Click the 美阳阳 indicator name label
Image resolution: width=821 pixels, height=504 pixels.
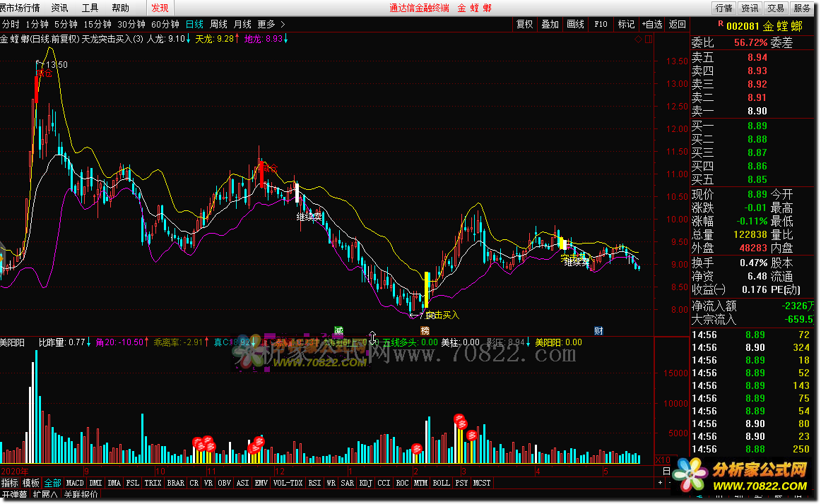(12, 342)
